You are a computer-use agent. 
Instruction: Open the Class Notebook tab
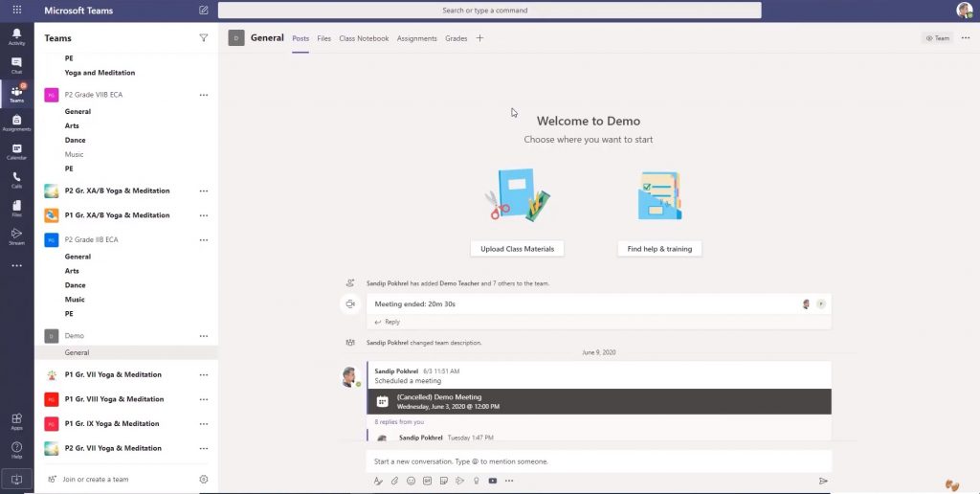(364, 38)
